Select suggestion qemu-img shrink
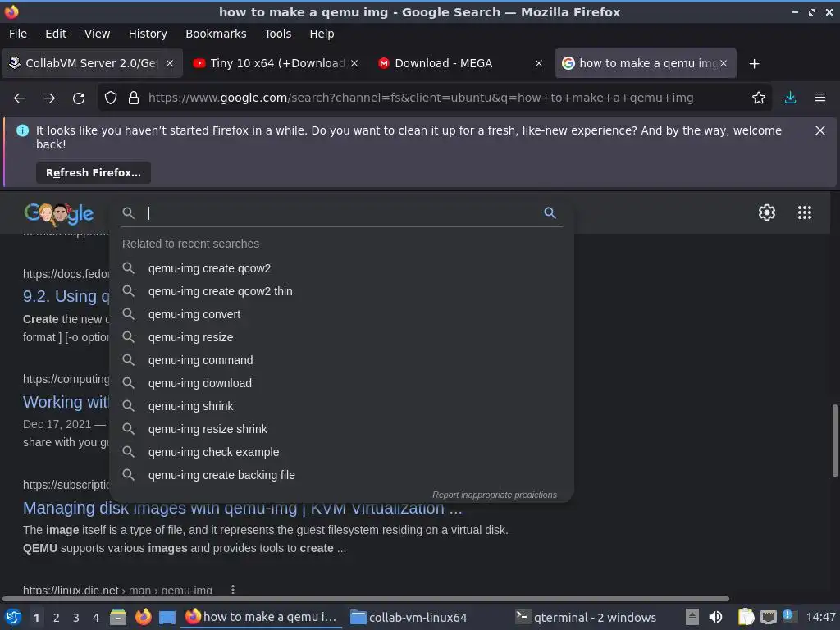The width and height of the screenshot is (840, 630). click(341, 406)
